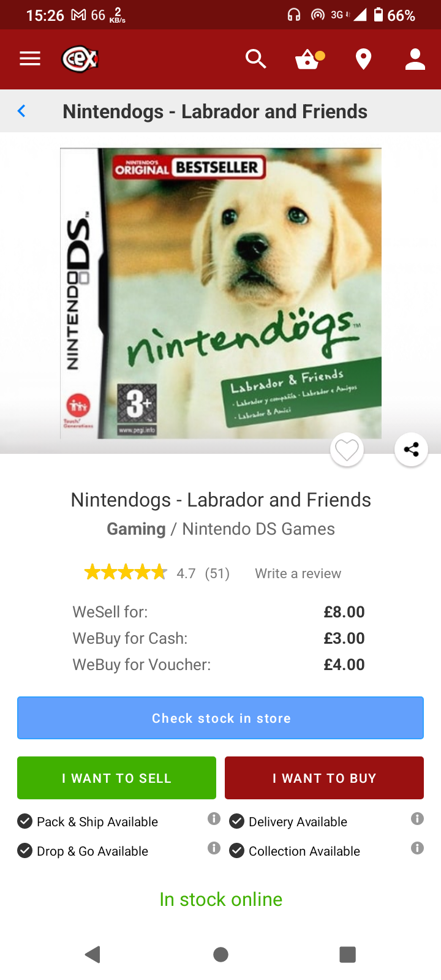Screen dimensions: 441x980
Task: Open the Nintendo DS Games category
Action: pos(258,529)
